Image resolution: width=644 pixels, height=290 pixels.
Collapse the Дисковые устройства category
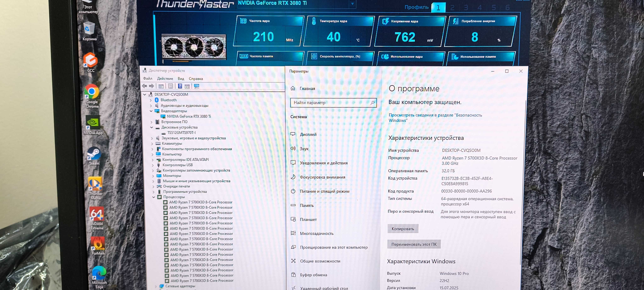click(x=152, y=127)
